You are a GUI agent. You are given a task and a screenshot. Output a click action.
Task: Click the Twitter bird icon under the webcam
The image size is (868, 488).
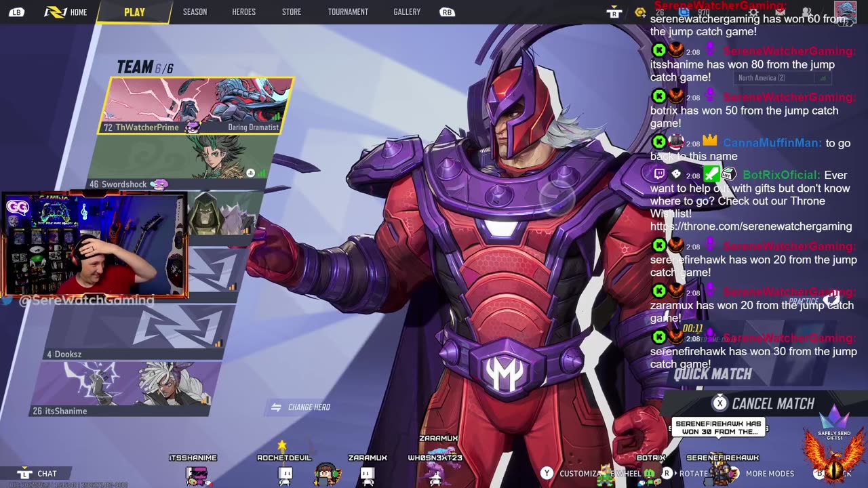click(x=7, y=301)
